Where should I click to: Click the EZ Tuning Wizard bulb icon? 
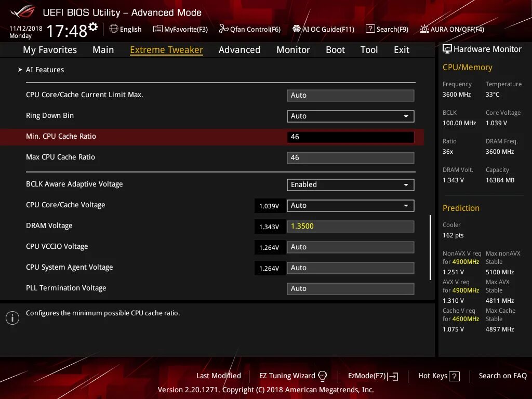(322, 376)
